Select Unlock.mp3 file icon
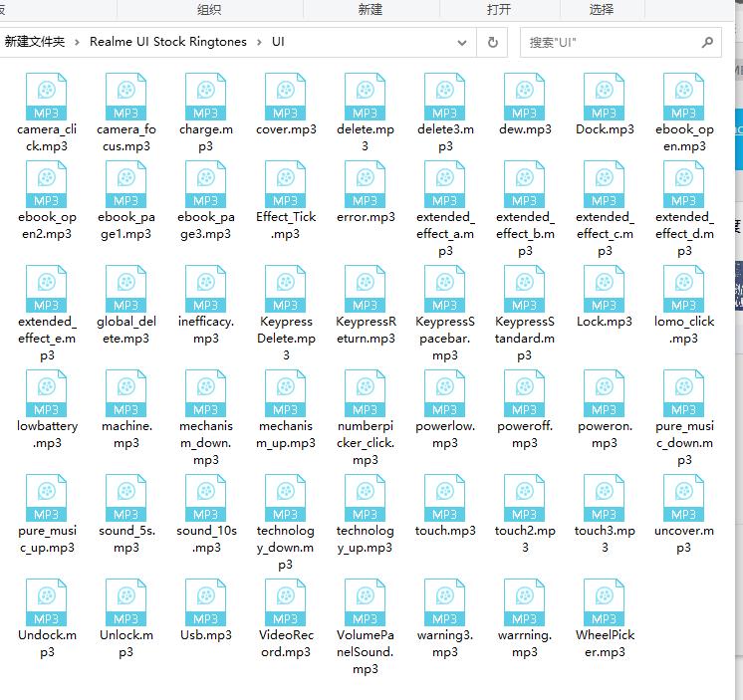Screen dimensions: 743x700 tap(126, 602)
